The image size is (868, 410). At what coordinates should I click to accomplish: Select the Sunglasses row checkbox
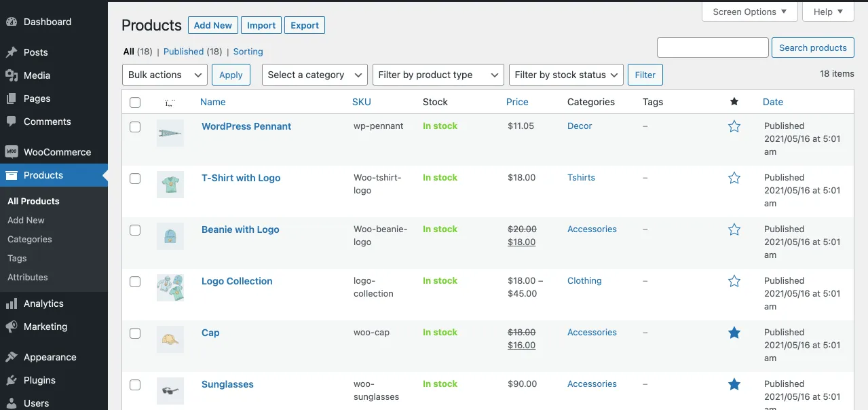click(135, 385)
